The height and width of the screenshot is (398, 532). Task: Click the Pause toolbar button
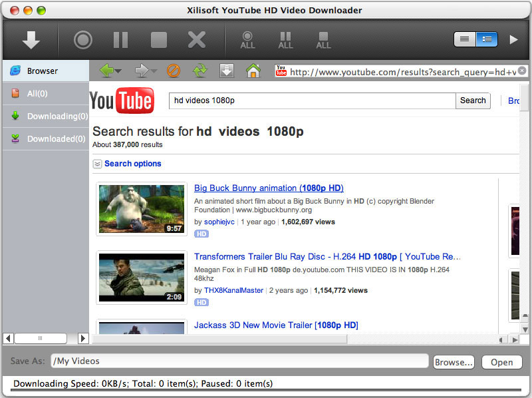(120, 40)
